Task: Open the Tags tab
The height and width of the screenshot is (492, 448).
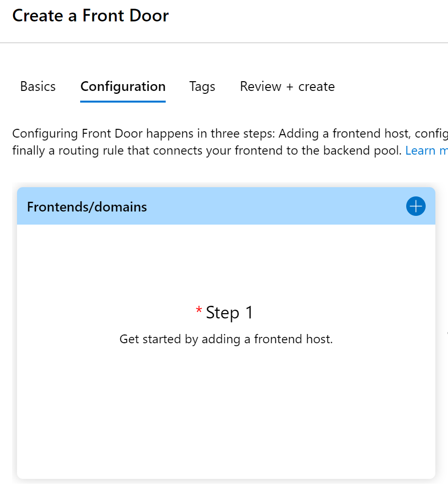Action: (202, 87)
